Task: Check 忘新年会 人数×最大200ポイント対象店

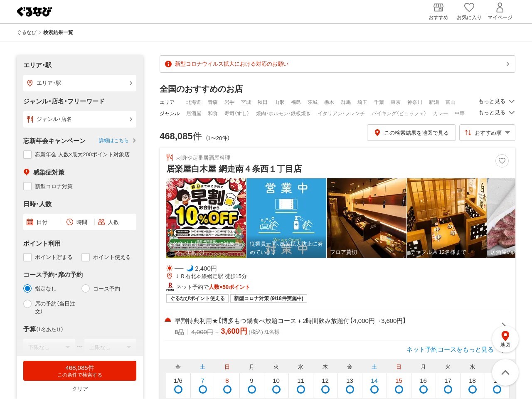Action: pyautogui.click(x=27, y=155)
